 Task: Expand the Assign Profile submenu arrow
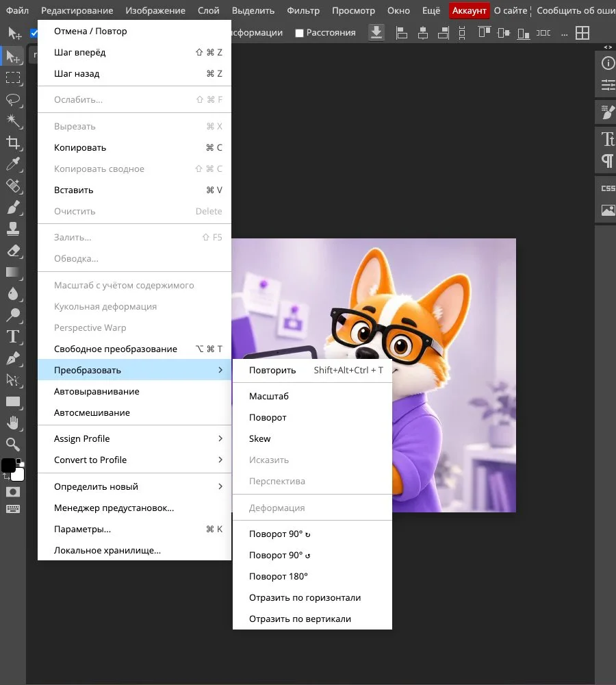(220, 438)
